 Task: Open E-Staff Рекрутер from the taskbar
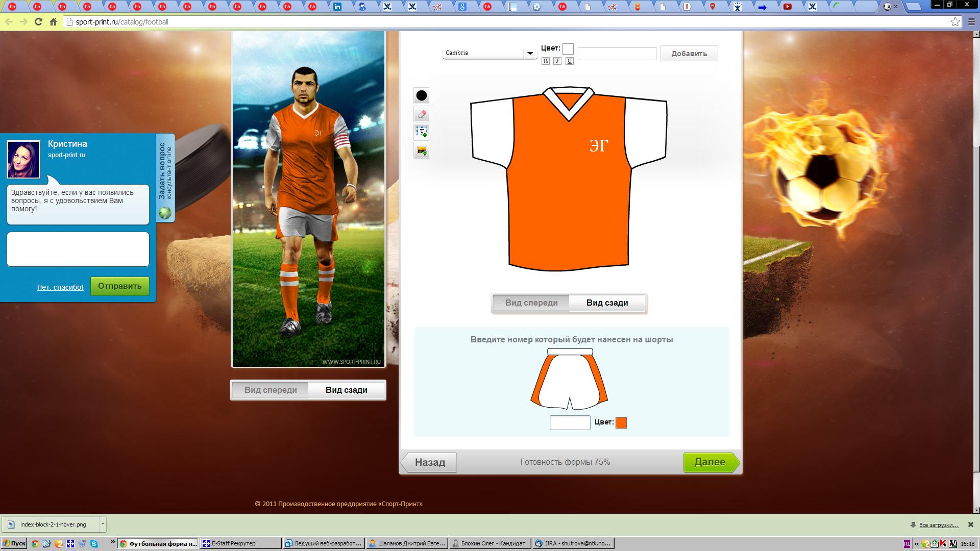[240, 544]
